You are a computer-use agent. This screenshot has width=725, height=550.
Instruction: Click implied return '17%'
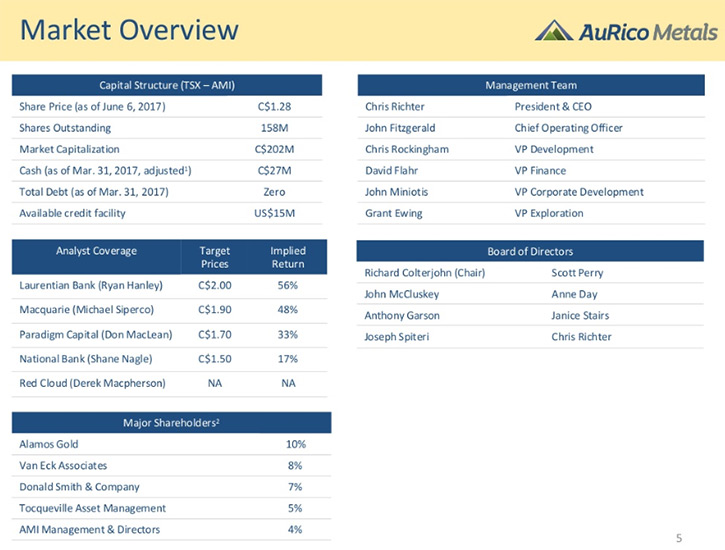[x=288, y=359]
